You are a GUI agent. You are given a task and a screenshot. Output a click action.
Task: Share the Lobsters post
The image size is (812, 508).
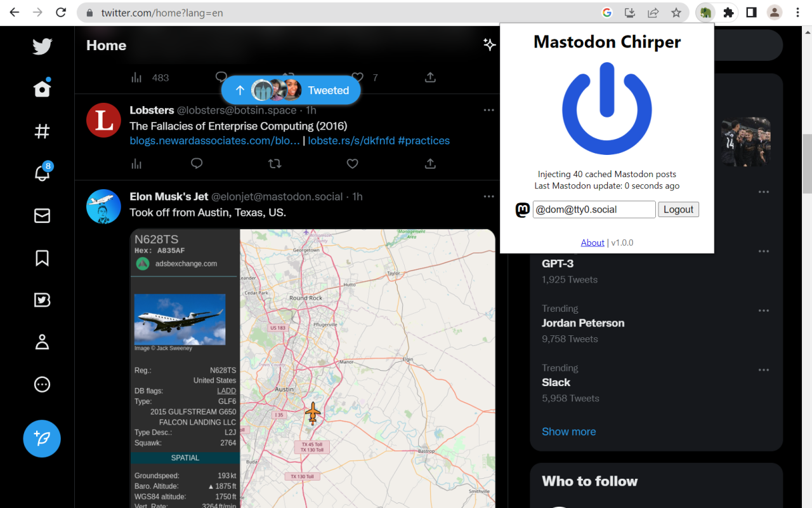(x=430, y=164)
